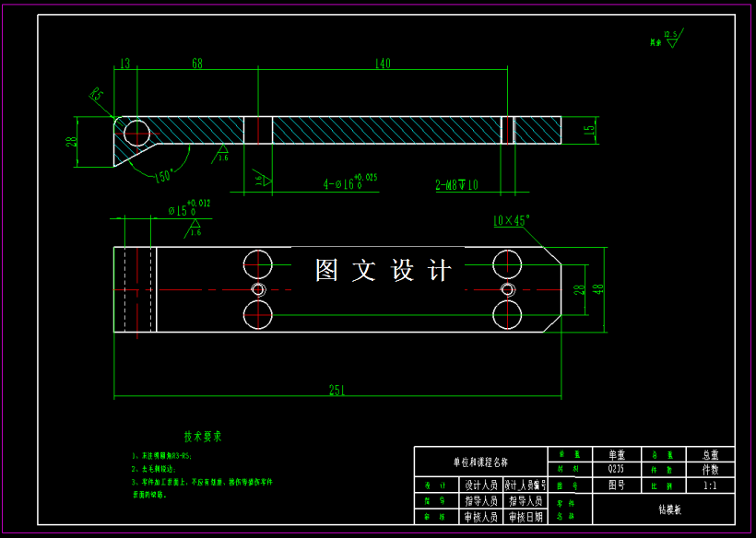Select the 150° angle dimension
756x538 pixels.
pos(163,176)
